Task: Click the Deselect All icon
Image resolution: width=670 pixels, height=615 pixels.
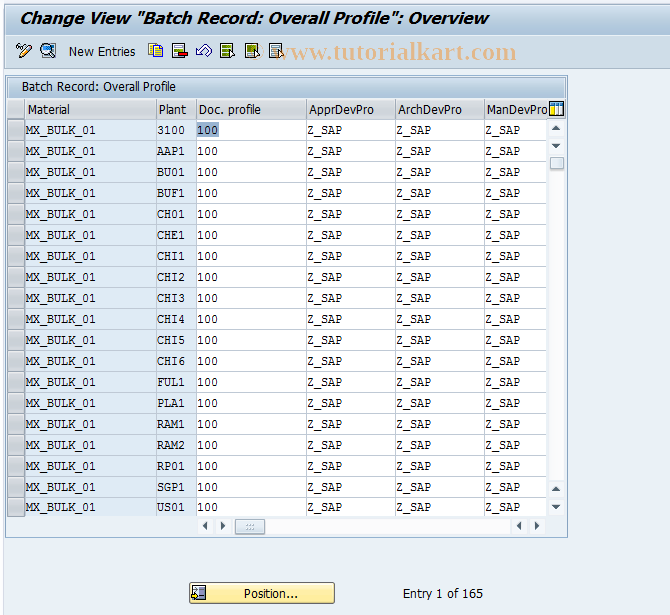Action: click(276, 51)
